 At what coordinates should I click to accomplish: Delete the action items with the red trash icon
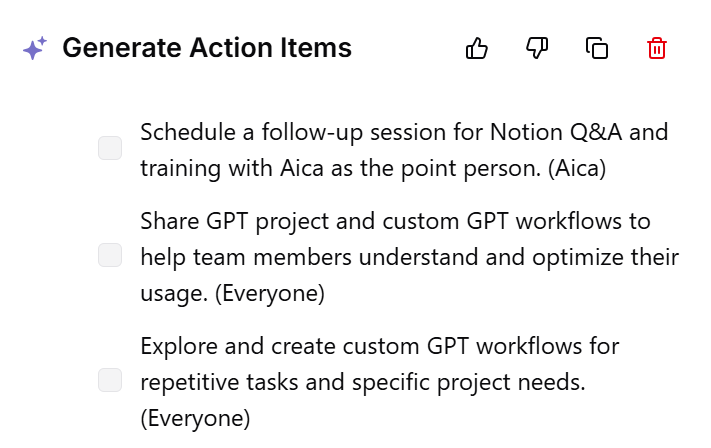(657, 48)
